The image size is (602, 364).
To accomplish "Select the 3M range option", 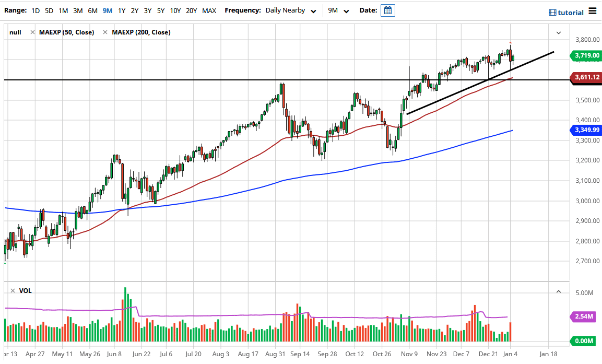I will [x=77, y=10].
